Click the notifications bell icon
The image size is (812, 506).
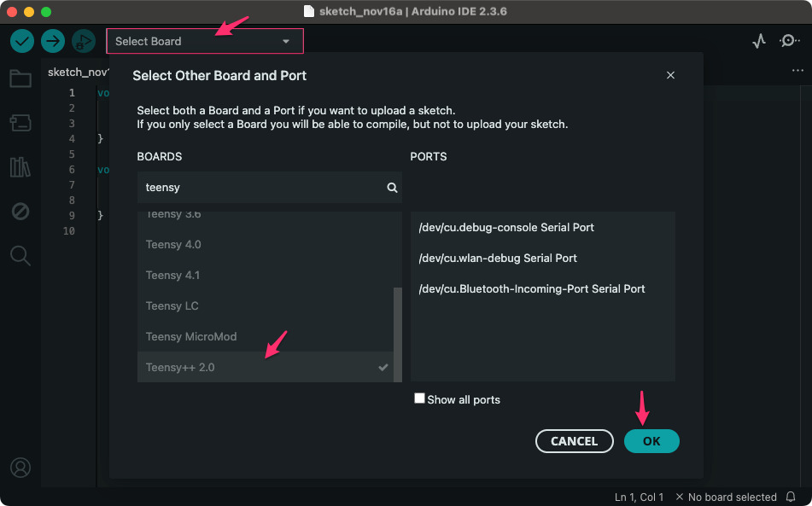click(x=792, y=497)
